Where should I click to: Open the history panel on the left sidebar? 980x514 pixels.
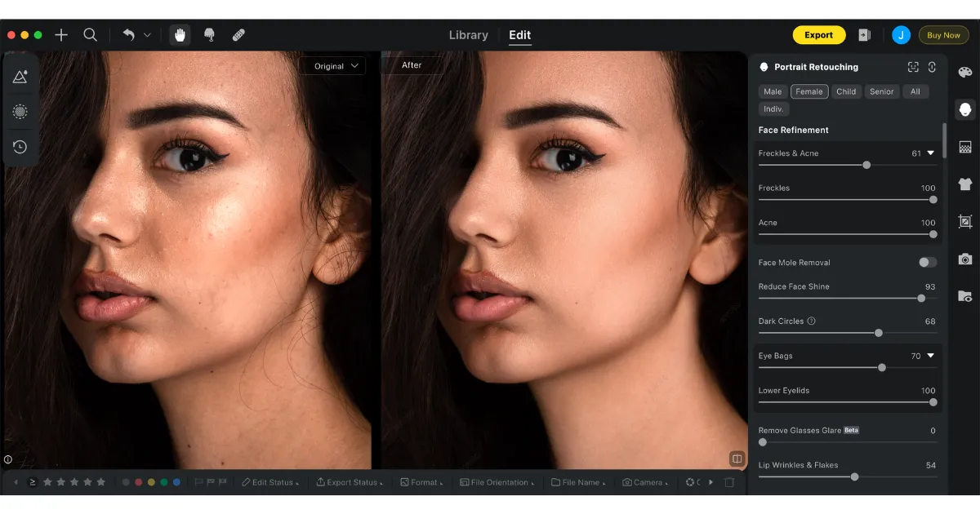(x=20, y=147)
